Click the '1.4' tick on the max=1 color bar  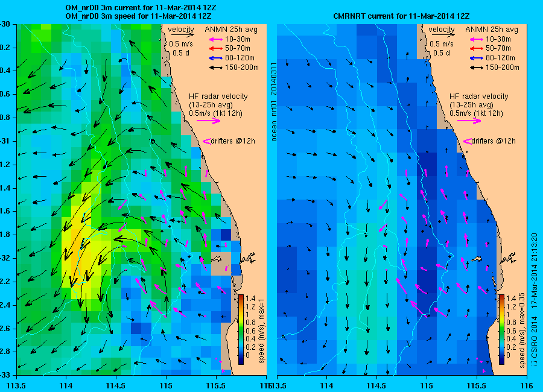click(250, 299)
